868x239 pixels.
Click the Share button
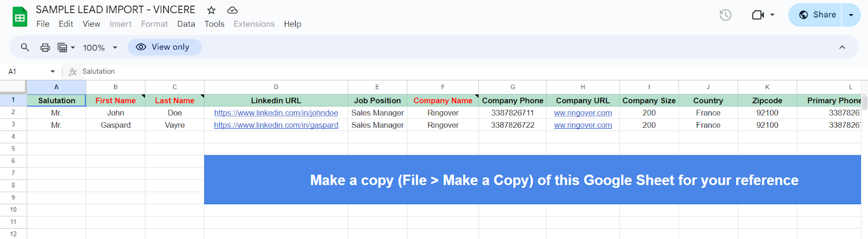(817, 15)
